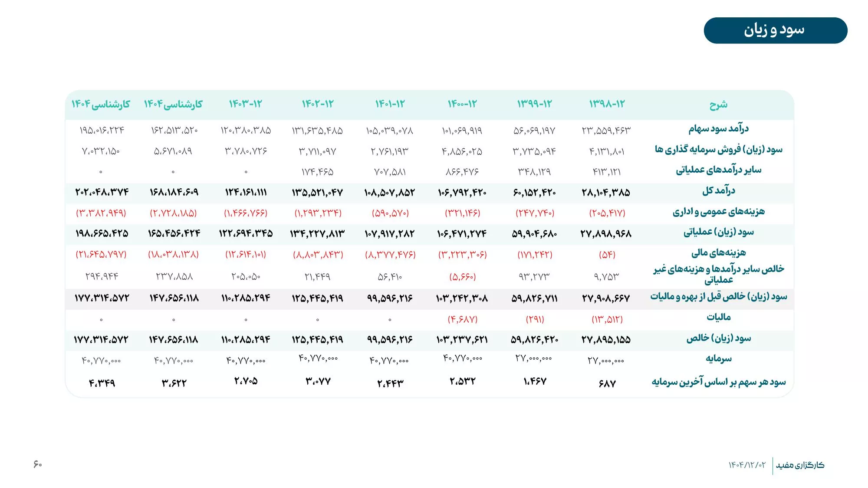Click the ۱۴۰۰-۱۲ column header
Image resolution: width=868 pixels, height=488 pixels.
(x=462, y=104)
